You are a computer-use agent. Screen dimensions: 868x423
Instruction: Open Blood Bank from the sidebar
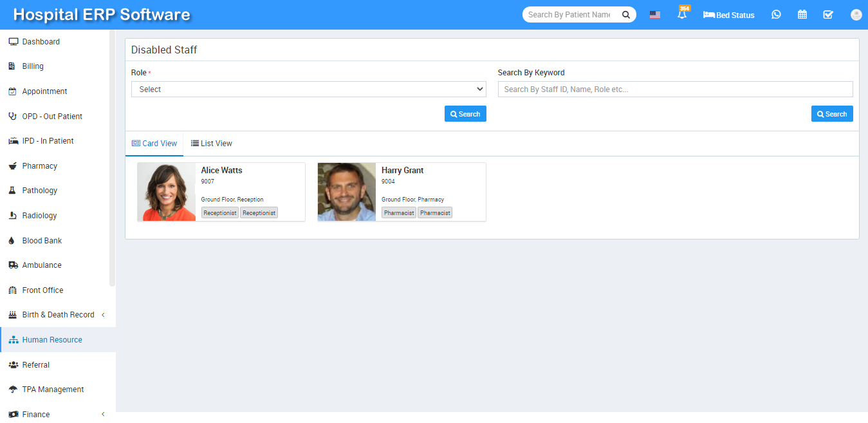(42, 241)
